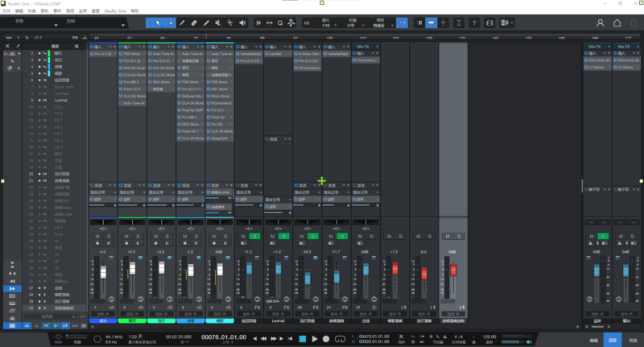The height and width of the screenshot is (347, 644).
Task: Switch to the Mix (混音) view tab
Action: click(613, 341)
